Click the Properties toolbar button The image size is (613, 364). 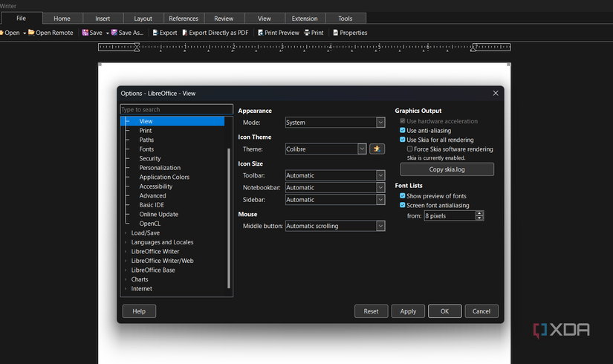(x=350, y=33)
